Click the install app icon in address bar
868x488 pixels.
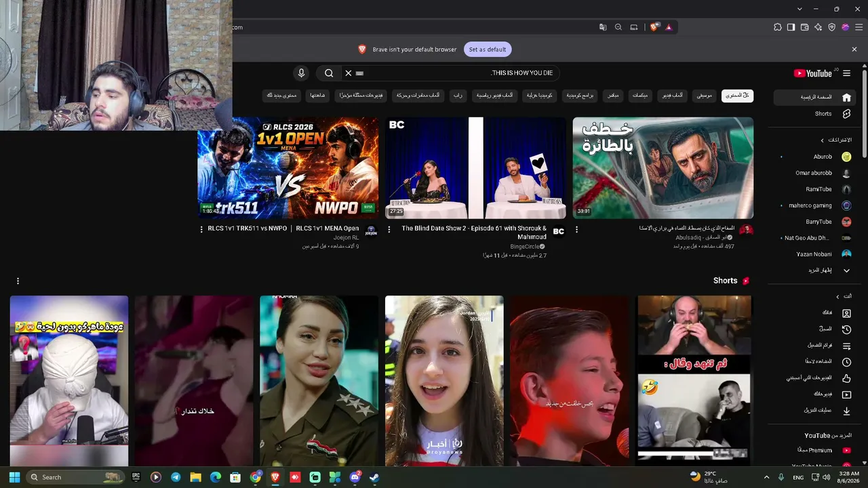[x=634, y=27]
